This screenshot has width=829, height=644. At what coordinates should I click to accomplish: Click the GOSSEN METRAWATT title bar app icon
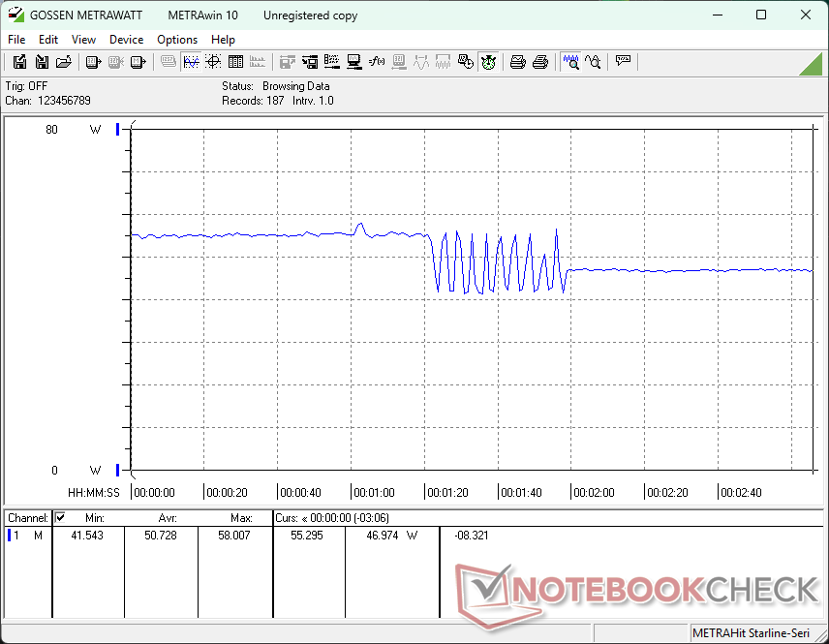(15, 15)
